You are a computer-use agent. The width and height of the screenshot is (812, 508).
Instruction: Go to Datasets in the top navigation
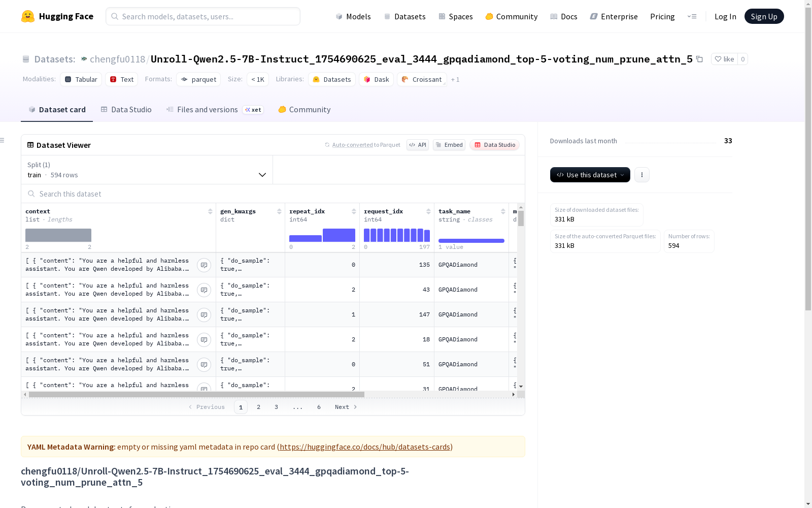click(404, 16)
